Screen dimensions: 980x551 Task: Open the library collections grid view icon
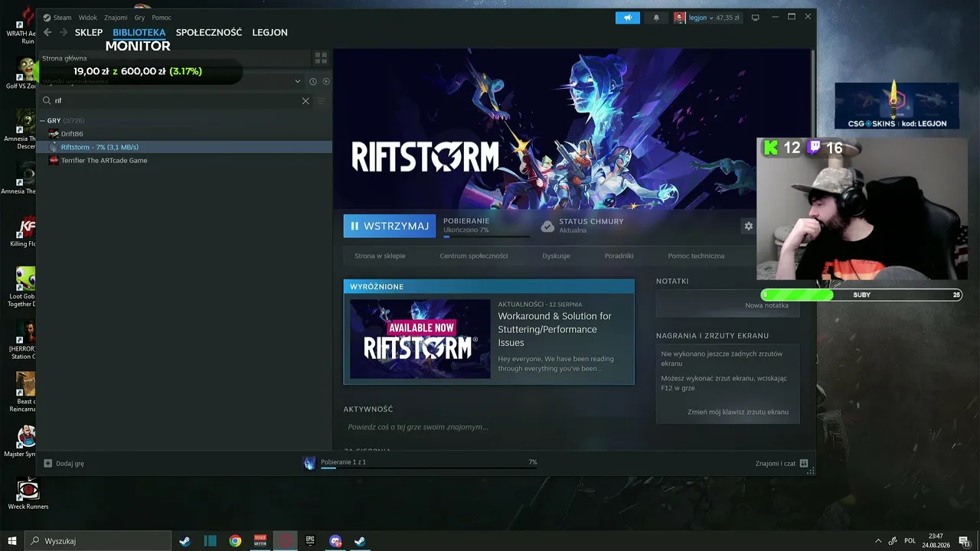coord(321,58)
